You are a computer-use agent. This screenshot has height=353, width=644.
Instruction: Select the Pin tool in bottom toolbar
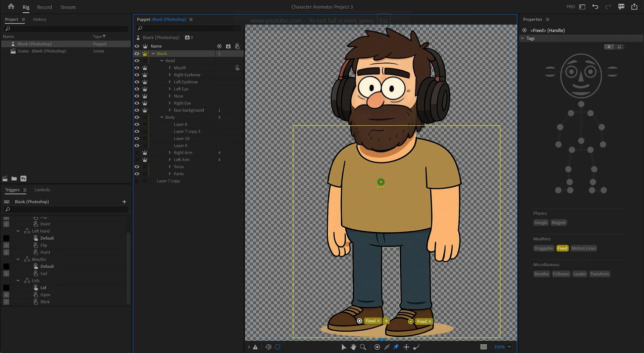tap(396, 347)
